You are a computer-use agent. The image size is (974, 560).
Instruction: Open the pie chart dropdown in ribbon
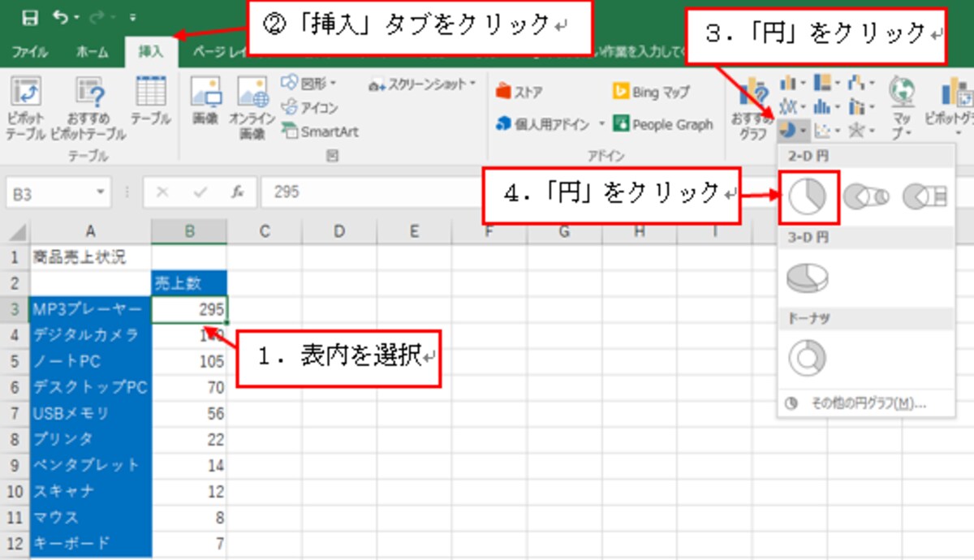[x=793, y=129]
